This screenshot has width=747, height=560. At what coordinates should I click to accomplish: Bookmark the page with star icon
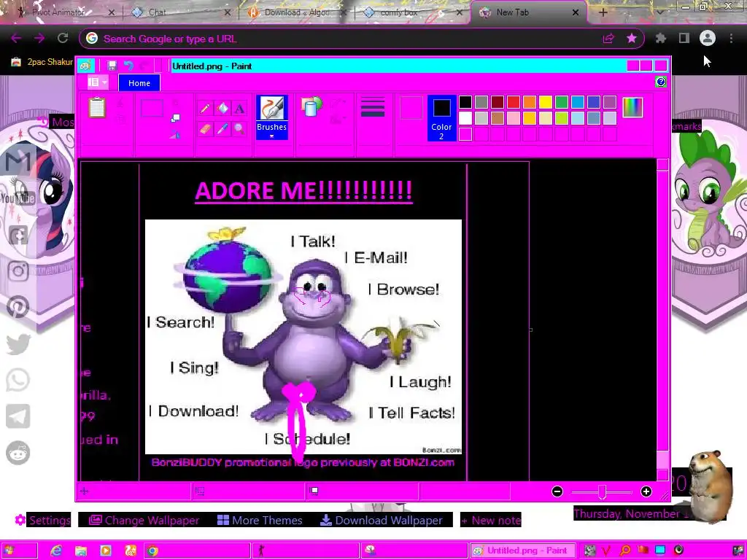point(632,39)
